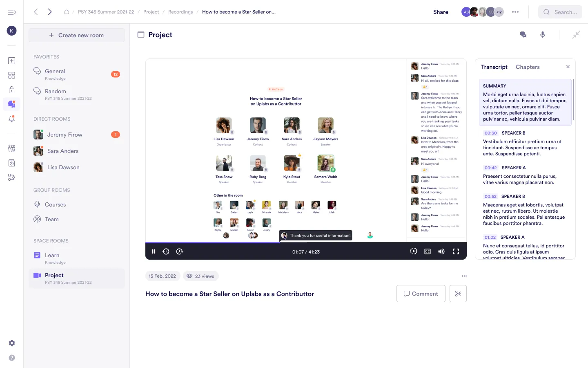588x368 pixels.
Task: Open more options below the video
Action: point(464,276)
